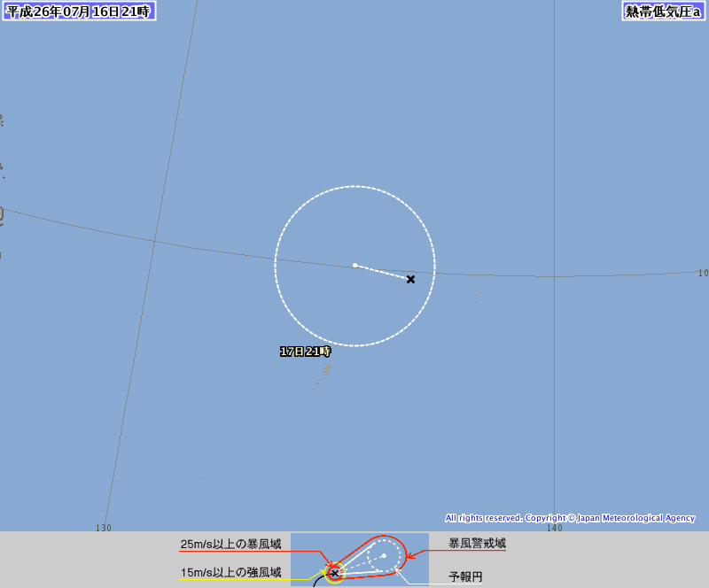
Task: Click the 平成26年07月16日21時 date label
Action: pyautogui.click(x=79, y=11)
